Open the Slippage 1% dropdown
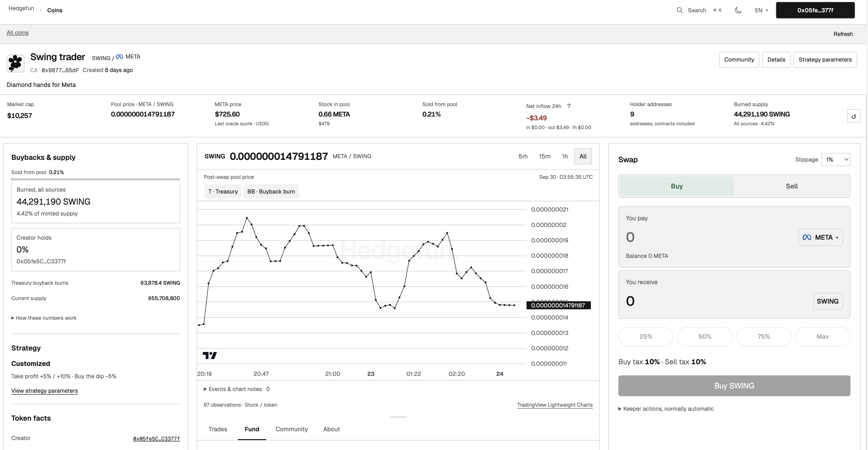The width and height of the screenshot is (868, 450). (836, 160)
